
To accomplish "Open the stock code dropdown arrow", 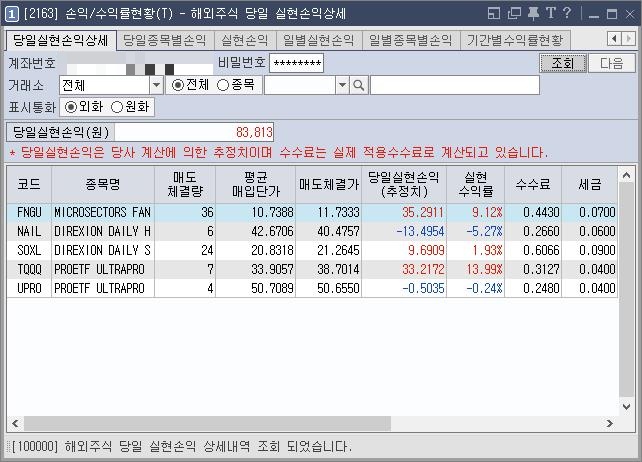I will coord(342,85).
